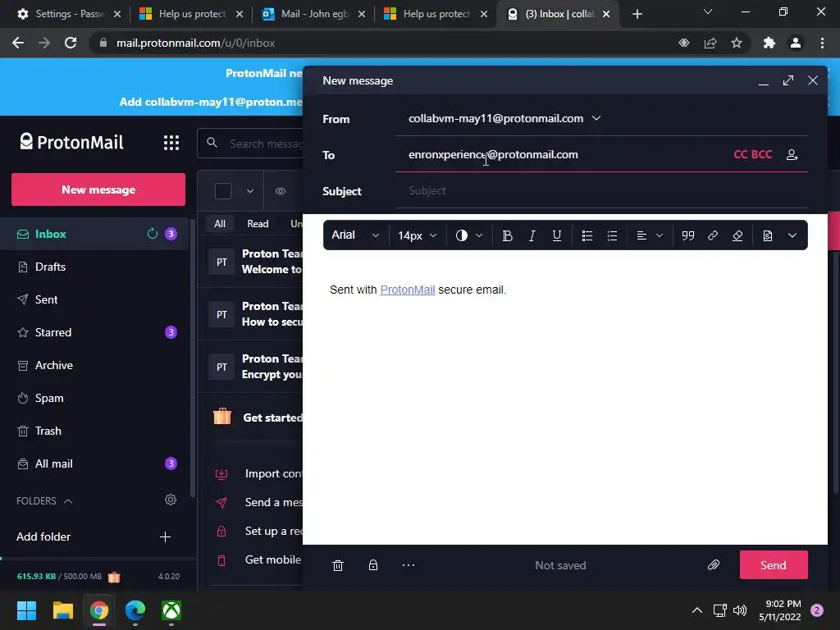Image resolution: width=840 pixels, height=630 pixels.
Task: Add BCC recipients
Action: (761, 155)
